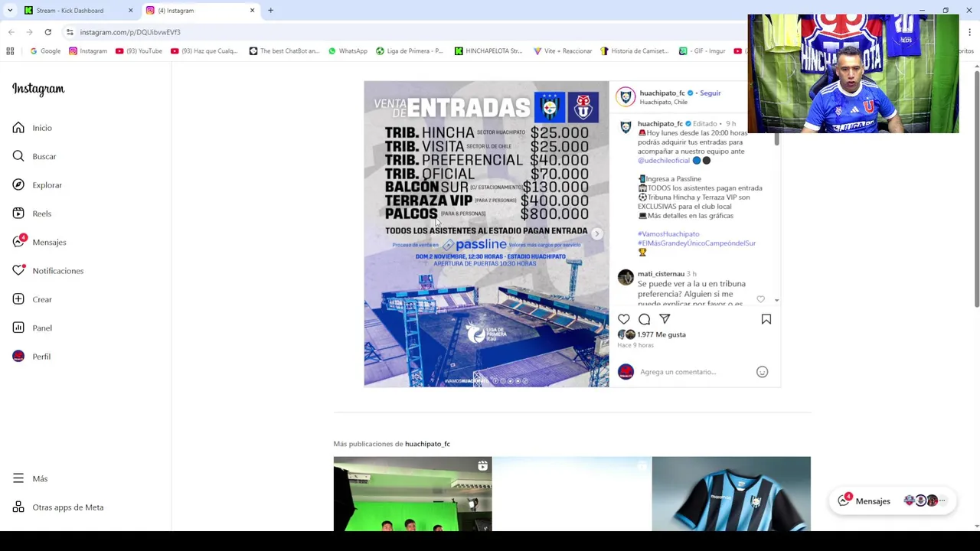Close the Kick Dashboard tab

pyautogui.click(x=130, y=11)
